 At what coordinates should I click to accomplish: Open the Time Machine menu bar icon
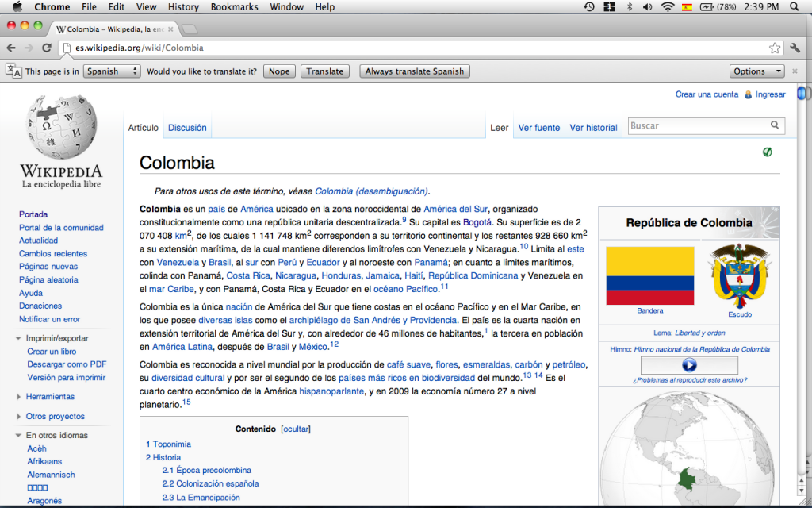click(589, 6)
